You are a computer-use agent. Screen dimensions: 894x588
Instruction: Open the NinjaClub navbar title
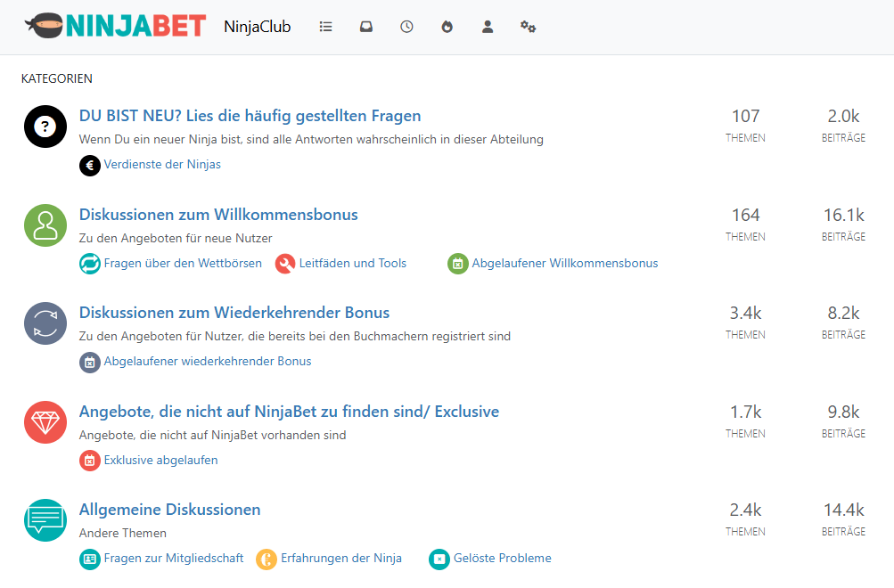coord(257,27)
